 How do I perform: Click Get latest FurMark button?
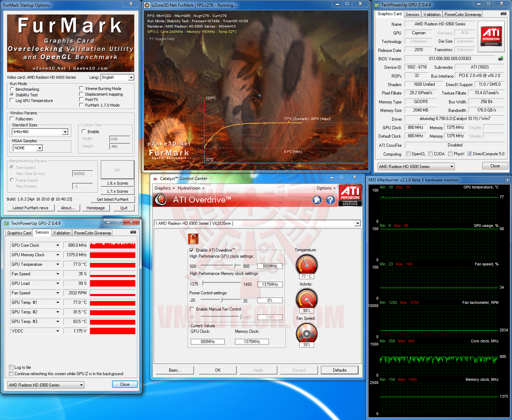[113, 199]
